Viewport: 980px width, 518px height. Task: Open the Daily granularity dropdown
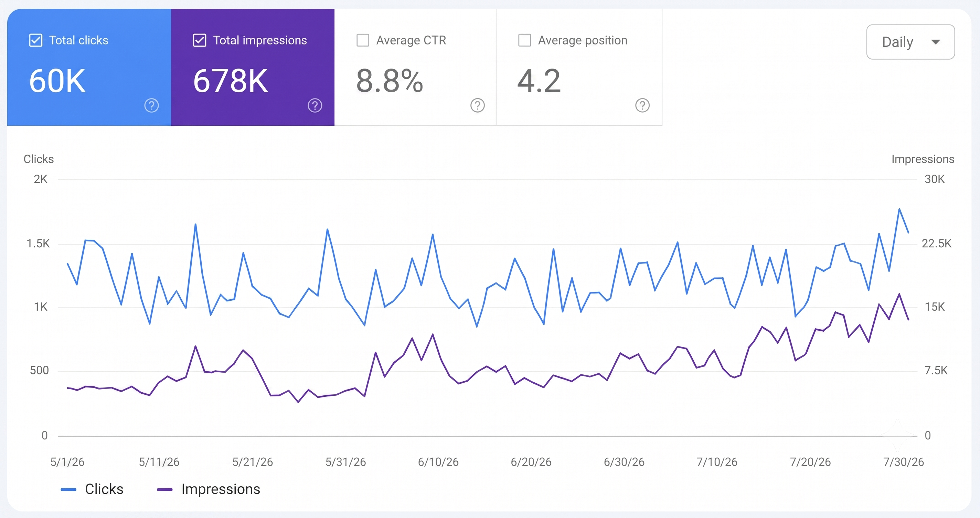[910, 42]
